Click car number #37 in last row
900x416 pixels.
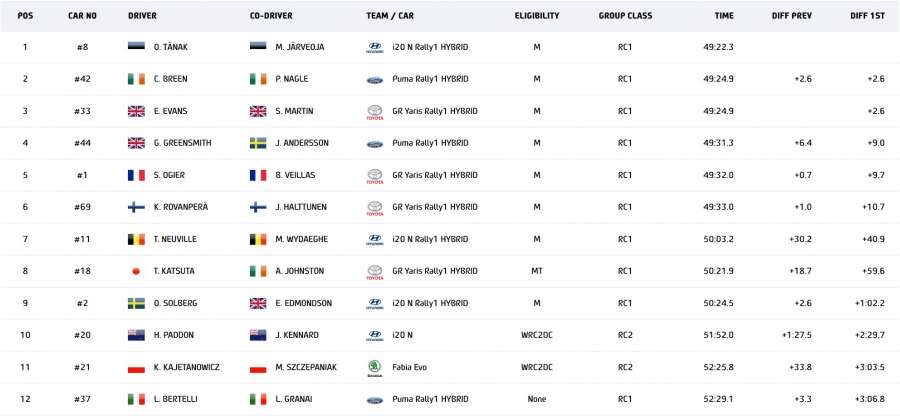(82, 399)
